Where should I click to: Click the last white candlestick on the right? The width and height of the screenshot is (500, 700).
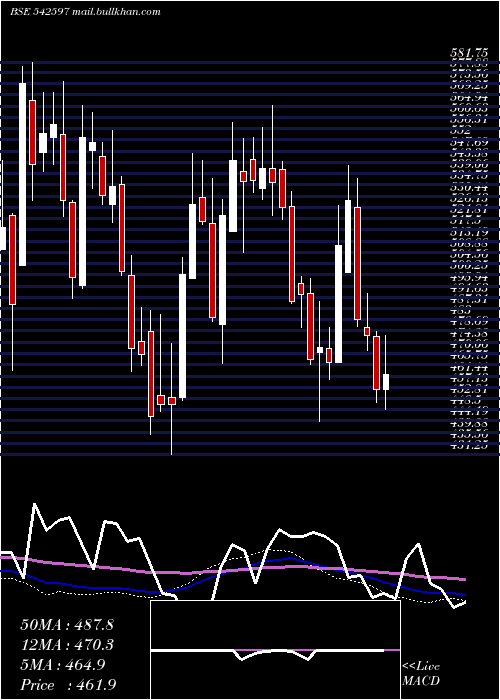386,382
